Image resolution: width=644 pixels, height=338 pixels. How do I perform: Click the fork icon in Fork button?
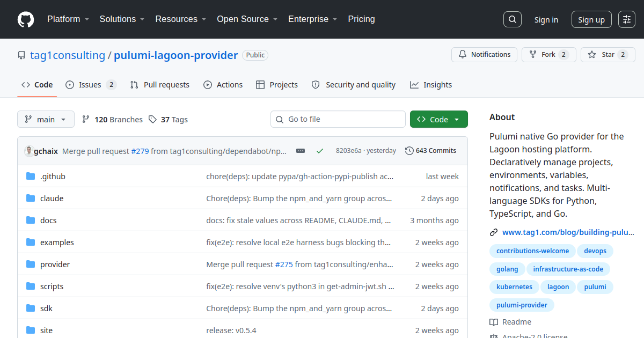click(x=533, y=55)
